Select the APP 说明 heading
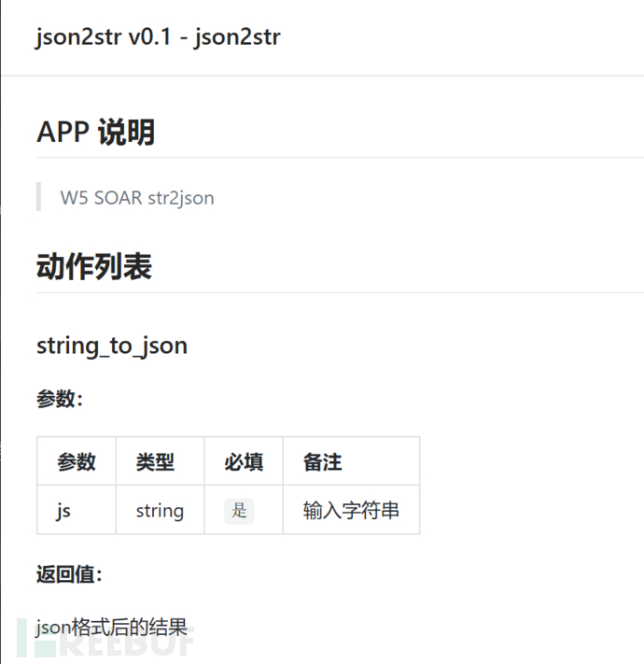The height and width of the screenshot is (664, 644). coord(95,132)
